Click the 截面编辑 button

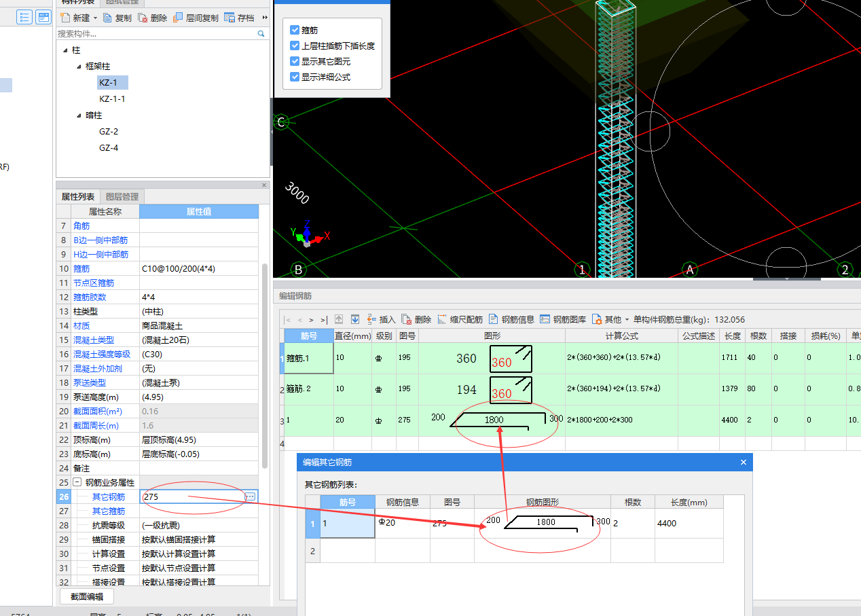point(87,596)
